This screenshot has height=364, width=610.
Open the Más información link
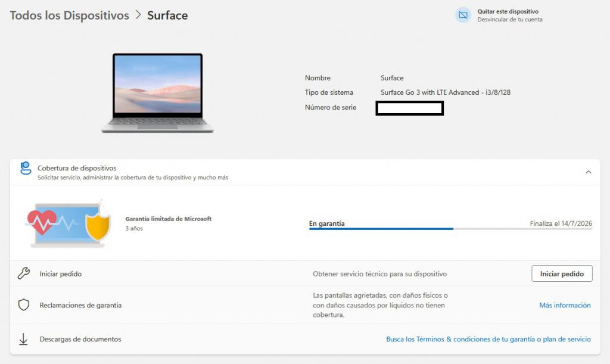(565, 305)
